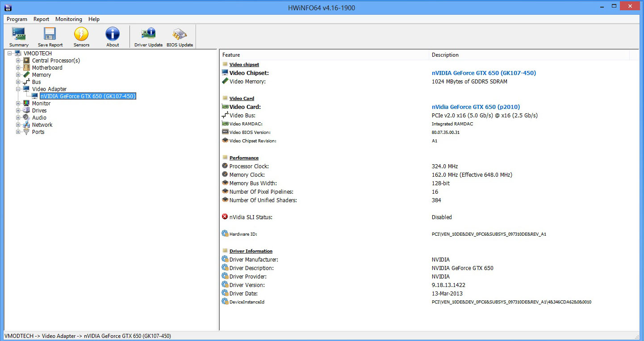The width and height of the screenshot is (644, 341).
Task: Click the HWiNFO64 title bar app icon
Action: pyautogui.click(x=8, y=7)
